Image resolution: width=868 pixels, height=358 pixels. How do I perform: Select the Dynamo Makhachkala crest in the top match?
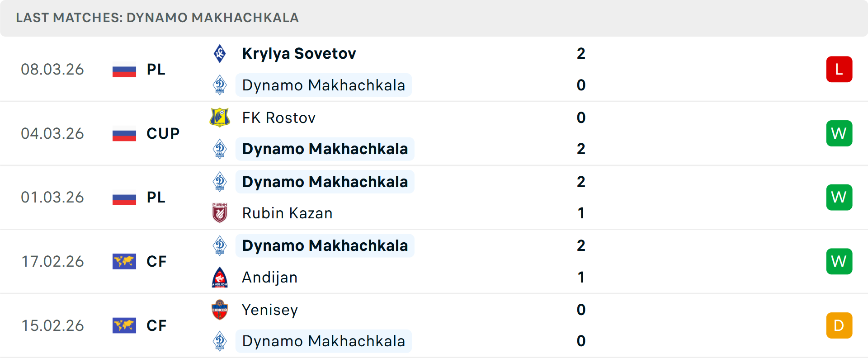pos(220,85)
